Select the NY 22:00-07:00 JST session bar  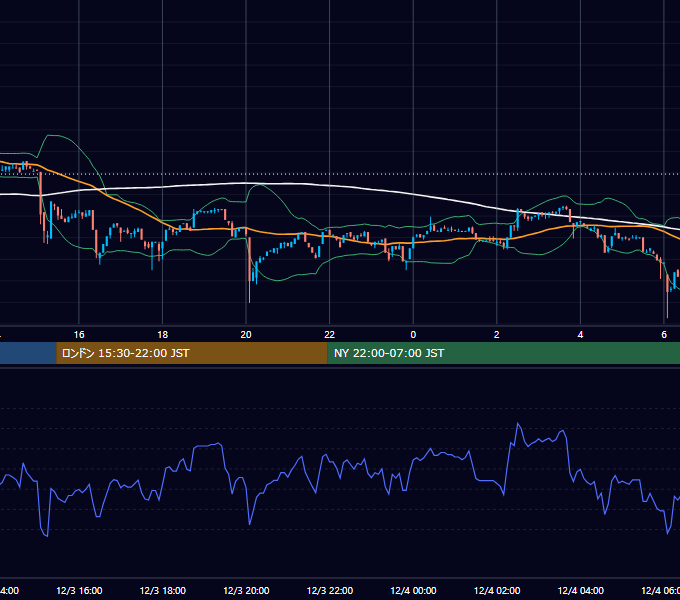tap(503, 353)
